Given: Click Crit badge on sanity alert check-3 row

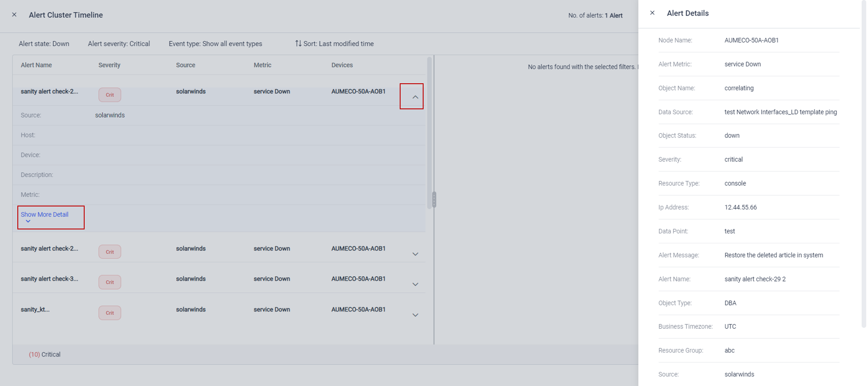Looking at the screenshot, I should click(x=110, y=282).
